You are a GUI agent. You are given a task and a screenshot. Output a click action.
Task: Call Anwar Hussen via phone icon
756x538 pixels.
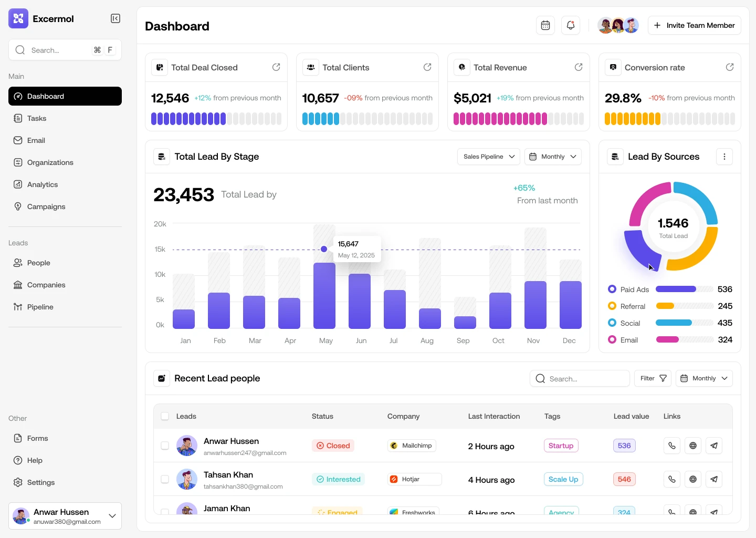672,446
